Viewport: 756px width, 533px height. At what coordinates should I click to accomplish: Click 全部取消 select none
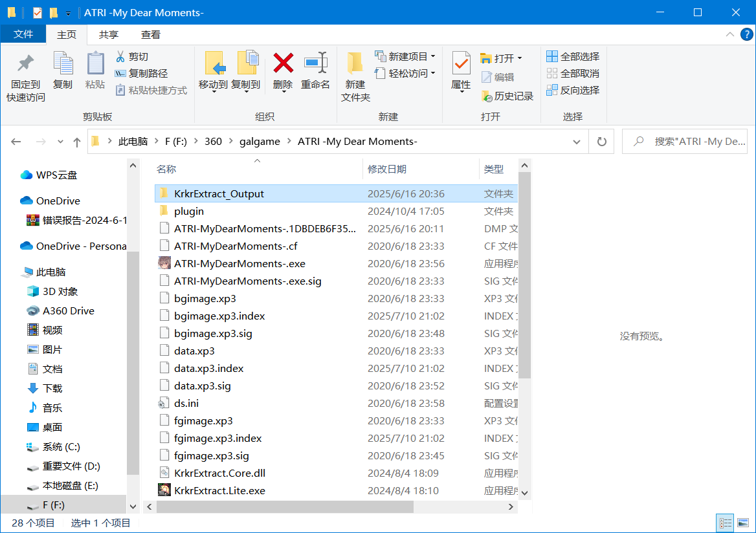pos(573,73)
